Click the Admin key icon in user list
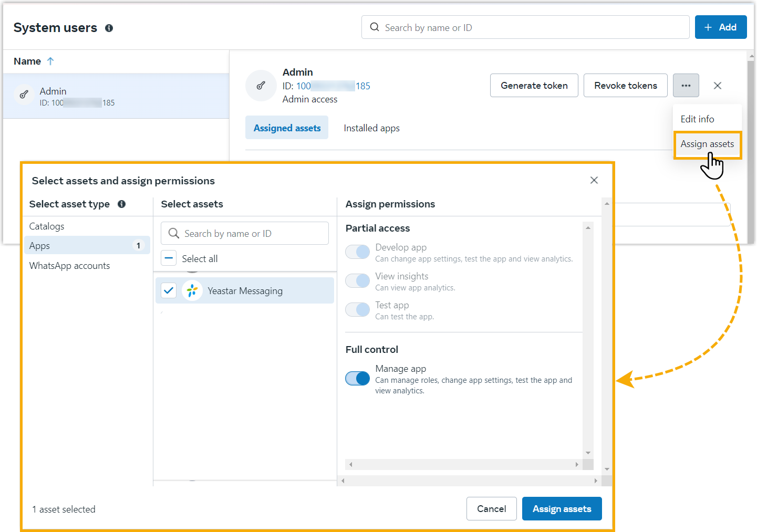Image resolution: width=757 pixels, height=532 pixels. click(24, 95)
